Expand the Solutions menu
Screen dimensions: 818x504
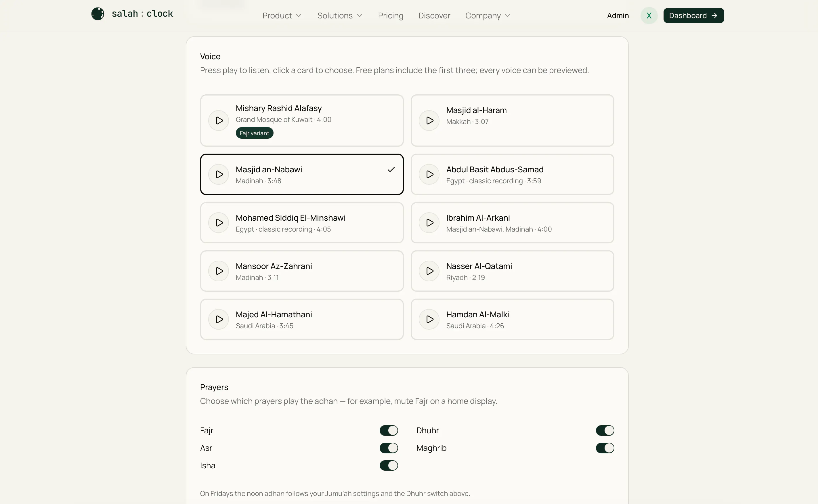point(339,16)
